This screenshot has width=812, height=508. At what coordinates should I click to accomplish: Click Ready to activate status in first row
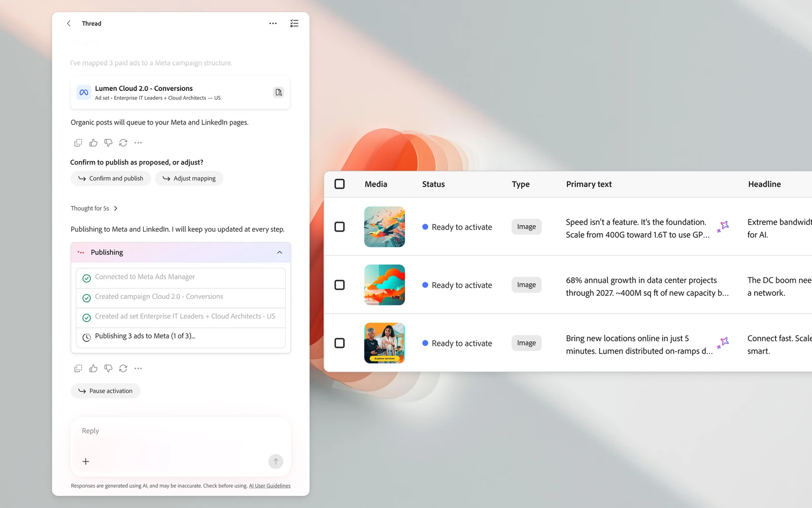tap(457, 227)
